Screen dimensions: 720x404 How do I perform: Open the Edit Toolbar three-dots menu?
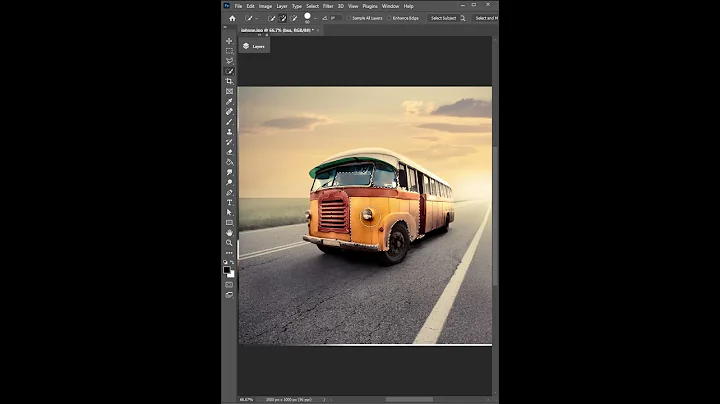click(x=229, y=253)
